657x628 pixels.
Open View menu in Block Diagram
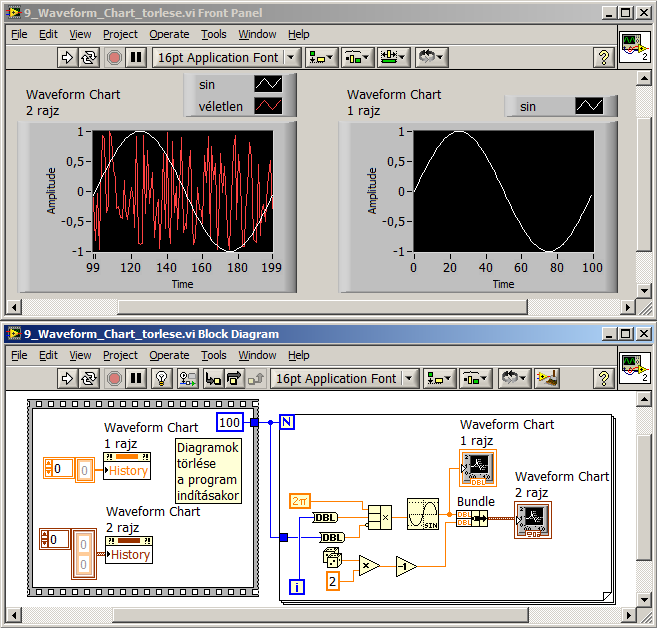click(80, 355)
